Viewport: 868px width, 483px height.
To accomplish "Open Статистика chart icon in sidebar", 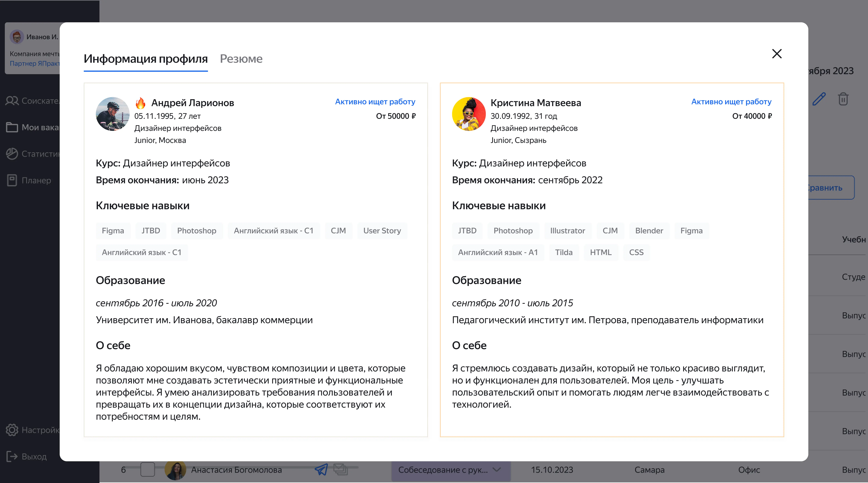I will click(12, 154).
